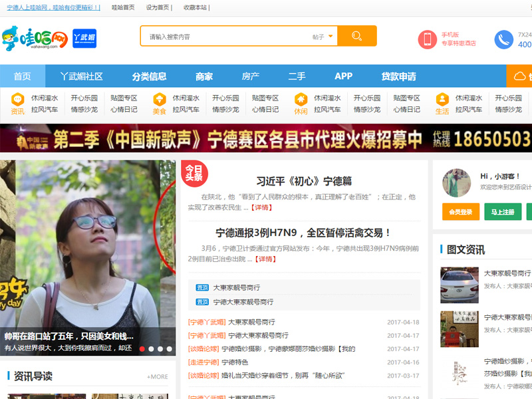Open the 首页 navigation tab
The width and height of the screenshot is (532, 399).
click(x=23, y=76)
